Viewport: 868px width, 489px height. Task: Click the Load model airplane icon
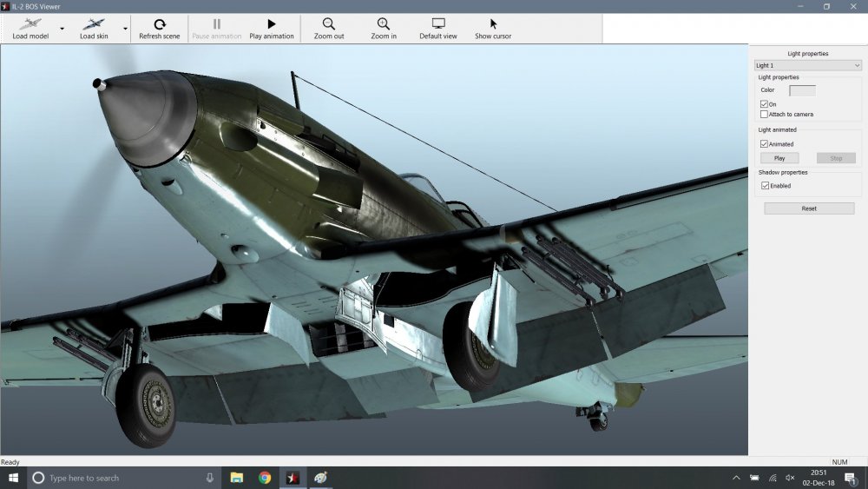pos(30,24)
